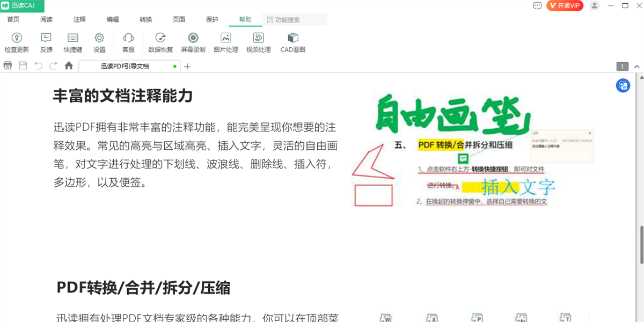Open the user account avatar
The height and width of the screenshot is (322, 644).
tap(594, 5)
